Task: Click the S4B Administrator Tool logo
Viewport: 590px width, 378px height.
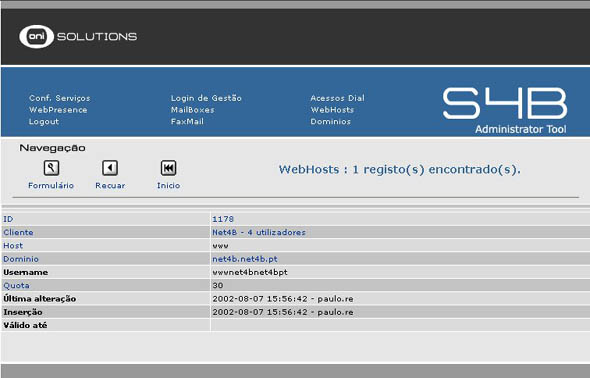Action: pyautogui.click(x=504, y=111)
